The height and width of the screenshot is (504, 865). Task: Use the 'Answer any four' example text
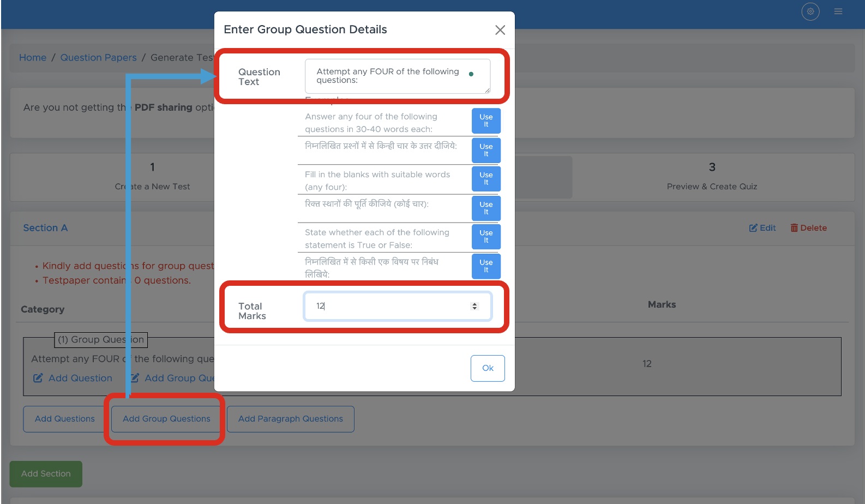486,121
